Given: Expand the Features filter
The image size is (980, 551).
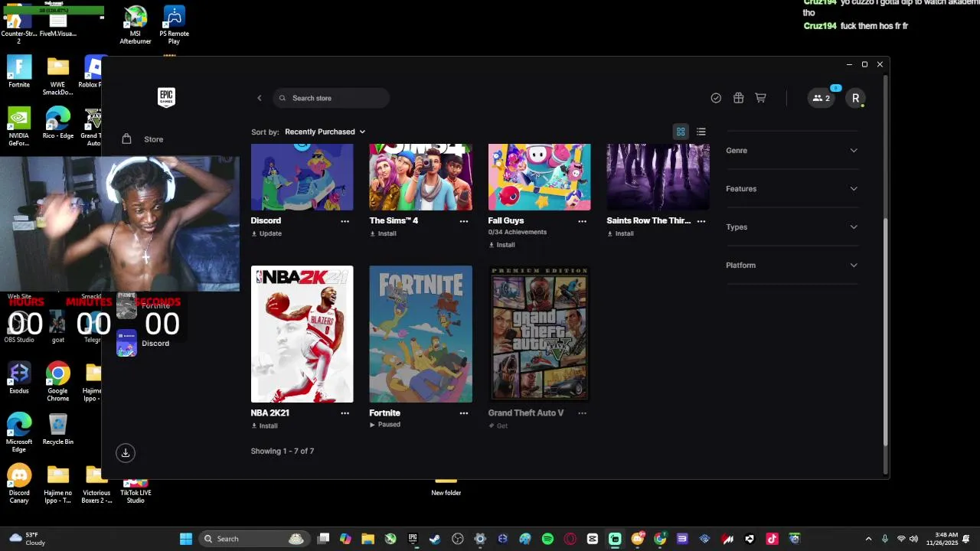Looking at the screenshot, I should (x=792, y=188).
